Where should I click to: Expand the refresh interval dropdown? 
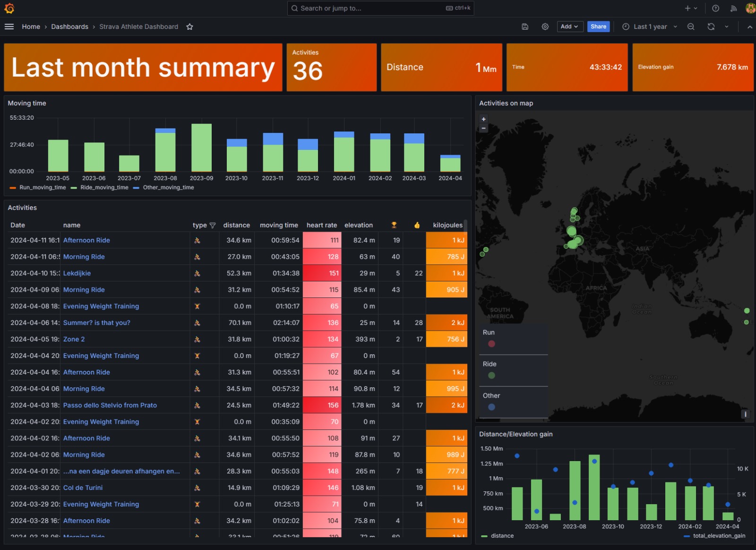[727, 26]
